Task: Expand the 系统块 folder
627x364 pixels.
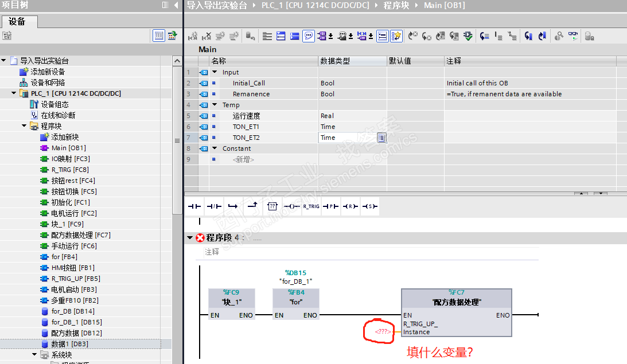Action: pyautogui.click(x=34, y=354)
